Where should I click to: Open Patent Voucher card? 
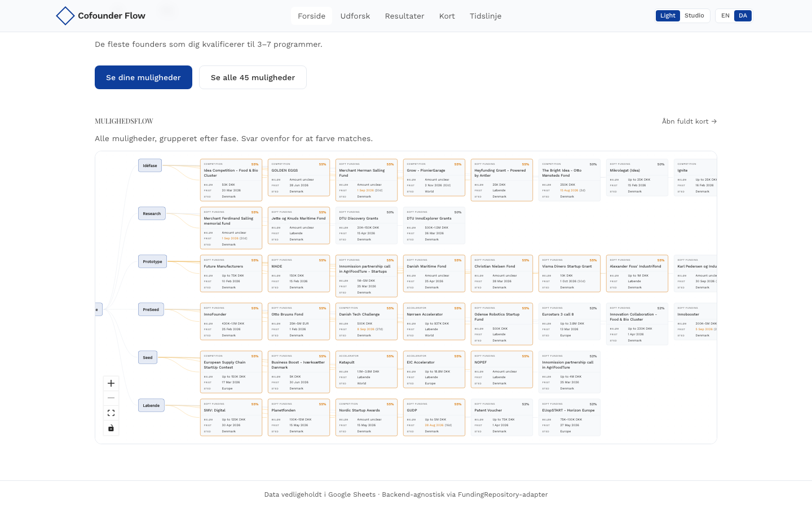point(502,418)
